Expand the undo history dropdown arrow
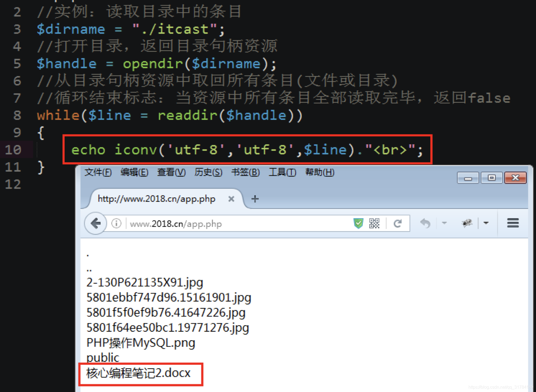 coord(444,223)
